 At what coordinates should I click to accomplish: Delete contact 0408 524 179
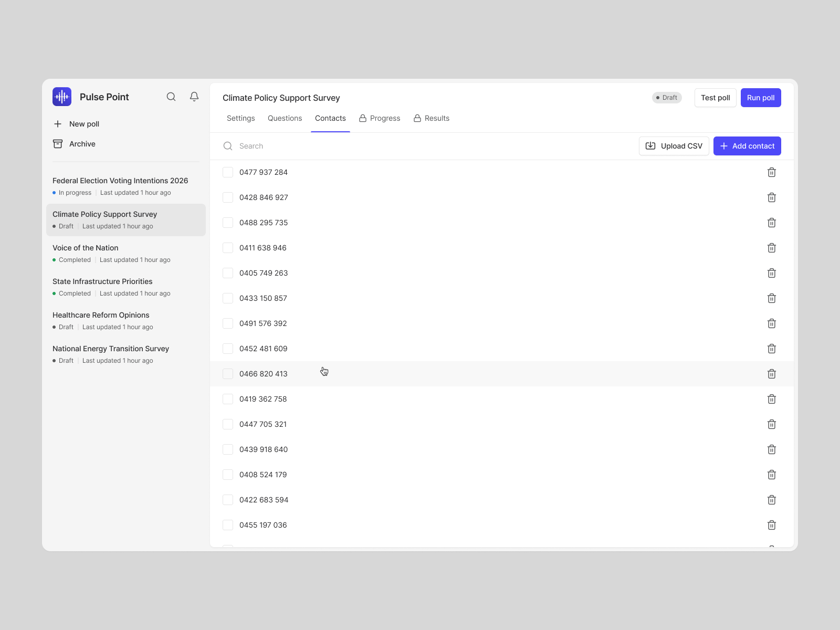pos(772,475)
